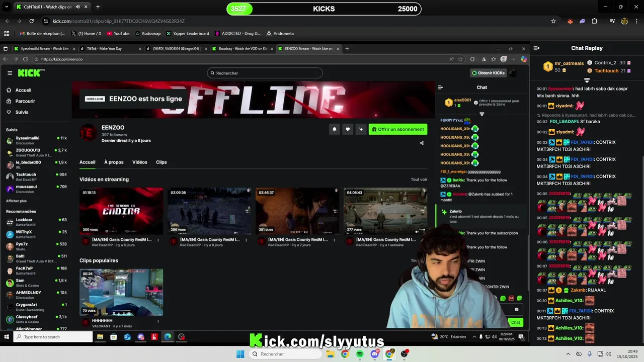
Task: Open the 02:09:36 Red Dead RP video thumbnail
Action: [x=209, y=211]
